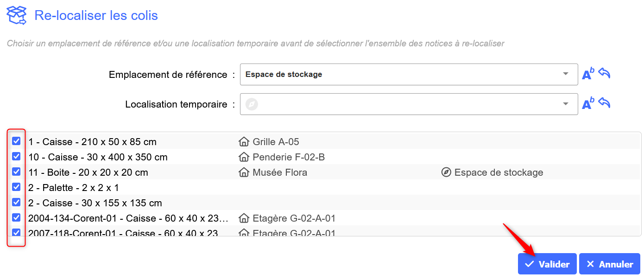This screenshot has width=644, height=280.
Task: Uncheck the 1 - Caisse 210 x 50 x 85 checkbox
Action: (x=16, y=141)
